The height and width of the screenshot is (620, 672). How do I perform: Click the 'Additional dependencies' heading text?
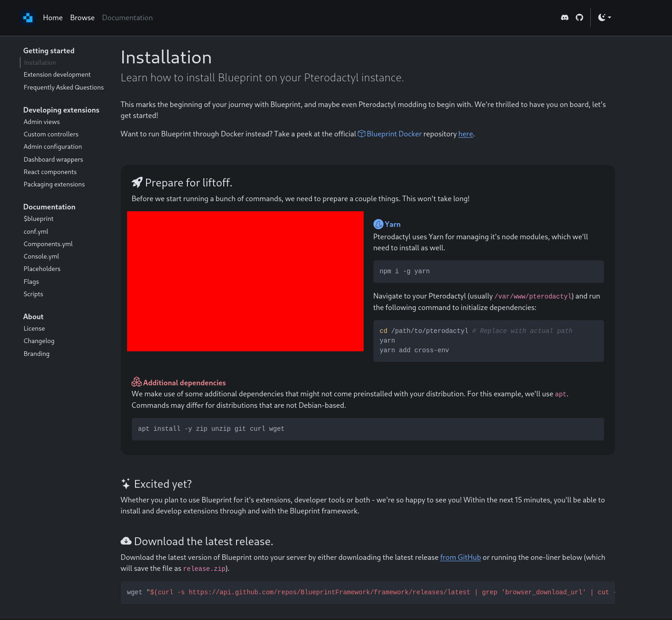coord(184,383)
